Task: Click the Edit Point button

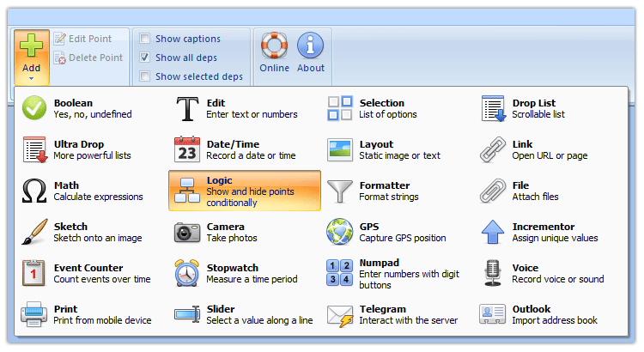Action: click(x=83, y=39)
